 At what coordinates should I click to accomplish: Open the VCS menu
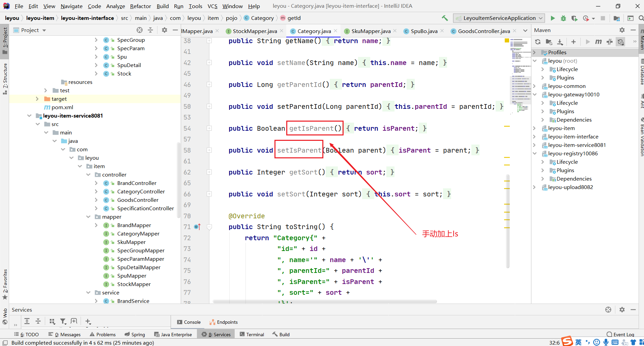pyautogui.click(x=212, y=6)
